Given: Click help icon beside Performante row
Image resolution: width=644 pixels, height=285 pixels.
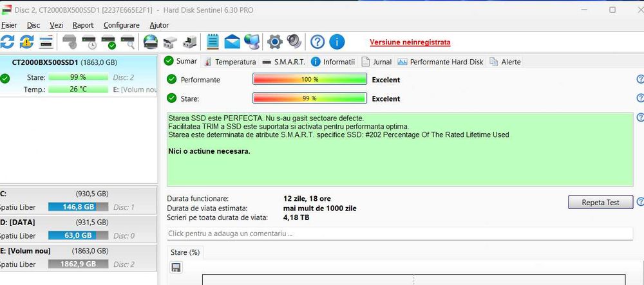Looking at the screenshot, I should pyautogui.click(x=640, y=79).
